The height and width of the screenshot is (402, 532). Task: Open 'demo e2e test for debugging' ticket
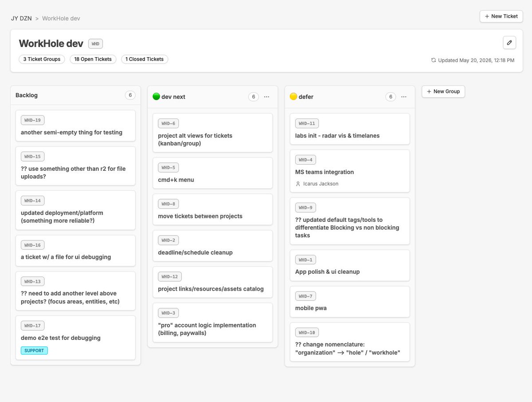click(x=75, y=338)
